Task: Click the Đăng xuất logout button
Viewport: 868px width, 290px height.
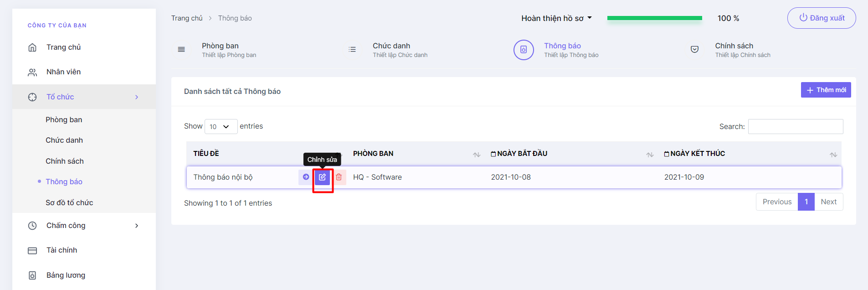Action: (x=822, y=18)
